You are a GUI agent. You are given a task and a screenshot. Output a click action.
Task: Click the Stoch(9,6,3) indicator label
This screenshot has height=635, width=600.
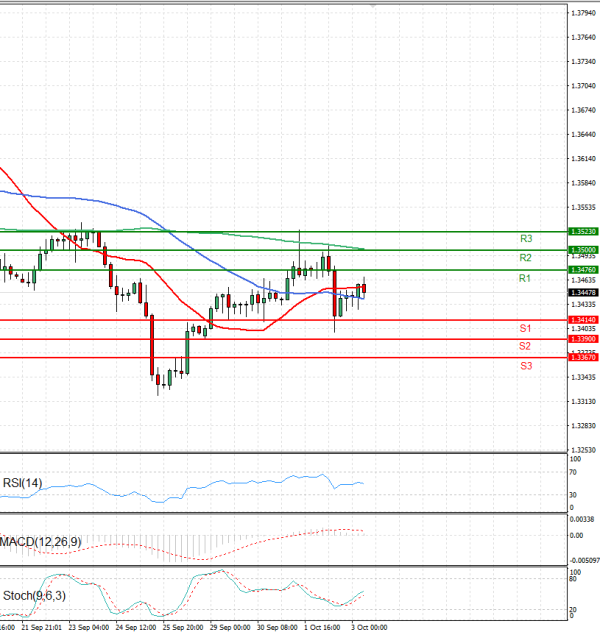coord(33,597)
